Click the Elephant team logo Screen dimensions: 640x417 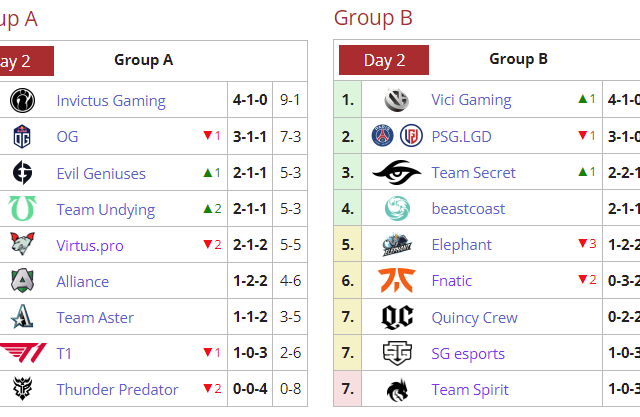(x=397, y=245)
